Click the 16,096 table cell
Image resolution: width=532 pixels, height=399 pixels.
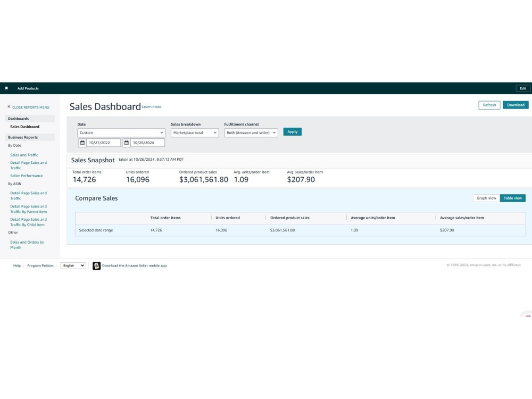(221, 230)
